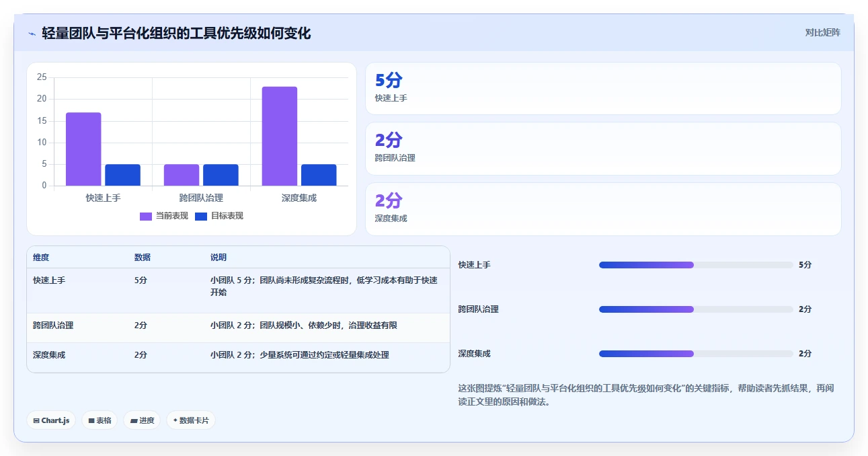Click the 快速上手 label under the chart axis

103,198
